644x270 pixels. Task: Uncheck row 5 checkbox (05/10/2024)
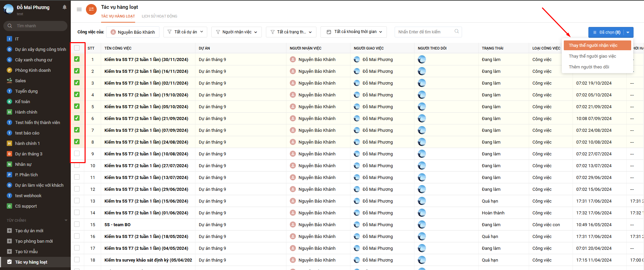pos(77,106)
